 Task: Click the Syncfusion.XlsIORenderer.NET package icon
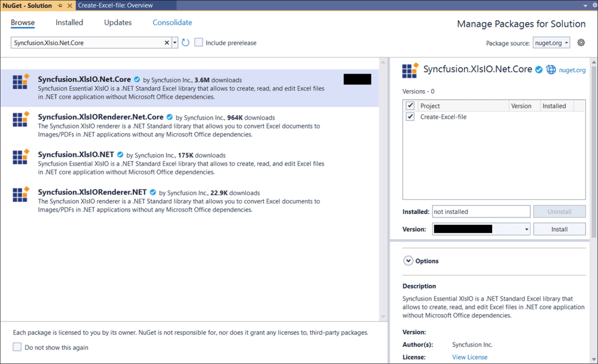[x=21, y=195]
